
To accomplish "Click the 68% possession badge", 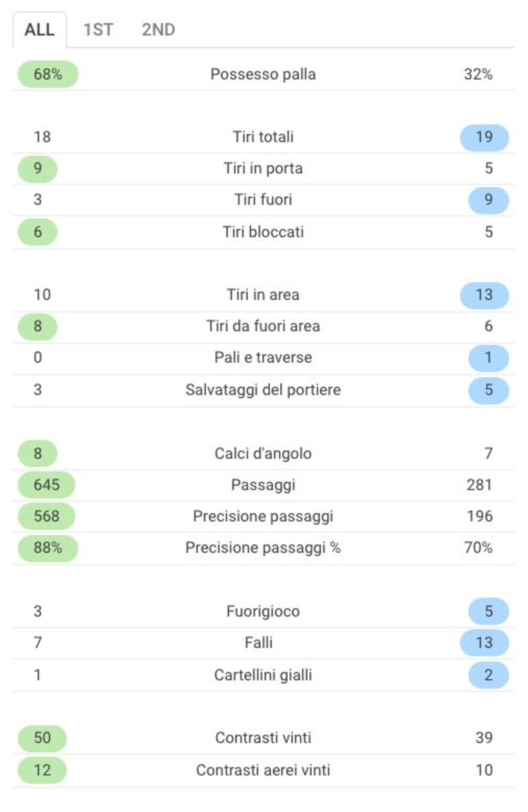I will click(47, 74).
